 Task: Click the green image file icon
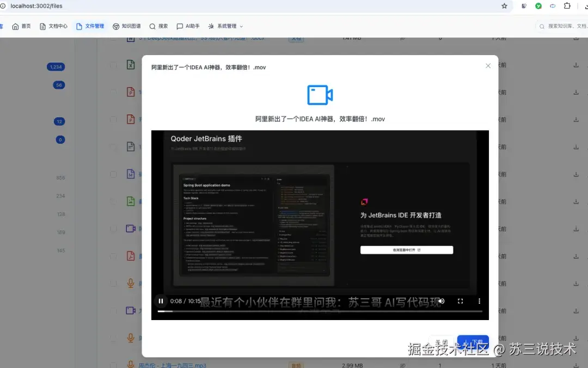tap(131, 201)
